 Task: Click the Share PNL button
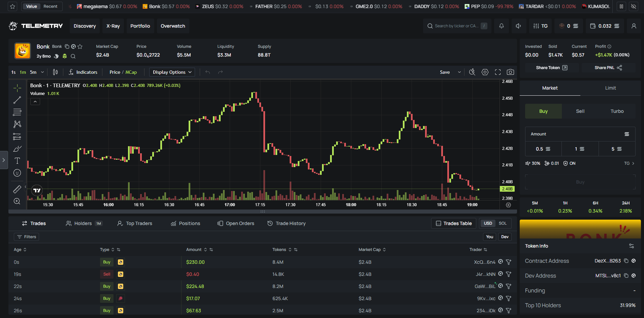608,68
